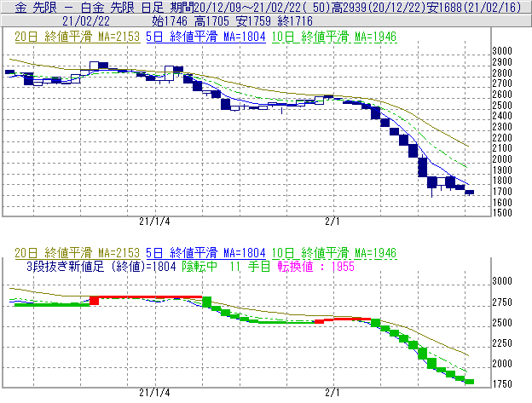Click the last candlestick at right of upper chart

coord(469,193)
